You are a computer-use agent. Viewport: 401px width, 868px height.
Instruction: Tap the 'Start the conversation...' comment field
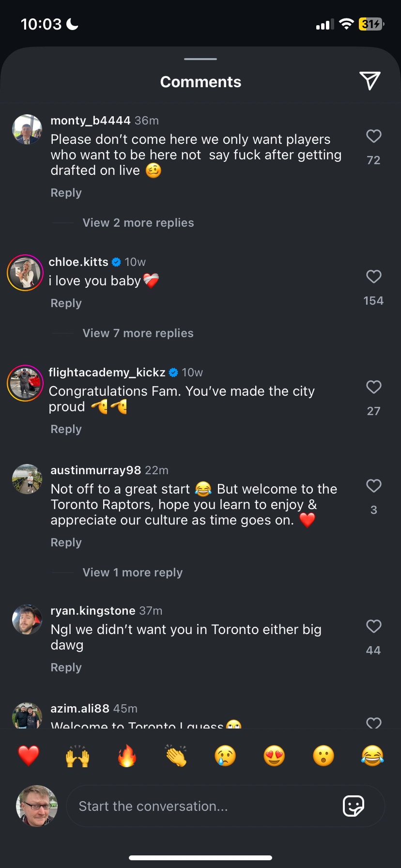[203, 806]
